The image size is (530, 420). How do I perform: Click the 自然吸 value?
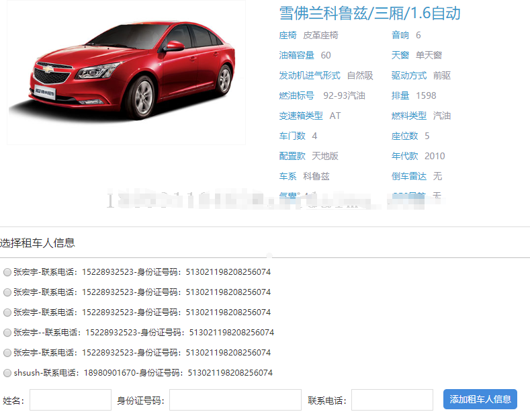(x=360, y=75)
